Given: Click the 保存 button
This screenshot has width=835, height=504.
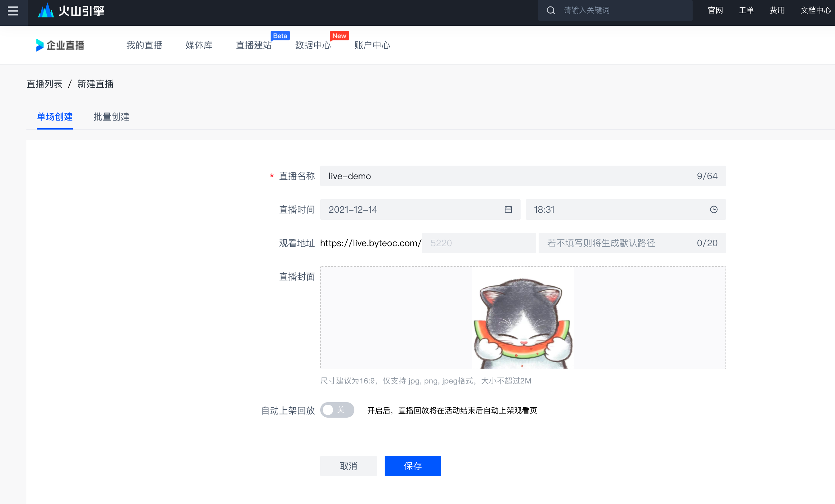Looking at the screenshot, I should coord(412,466).
